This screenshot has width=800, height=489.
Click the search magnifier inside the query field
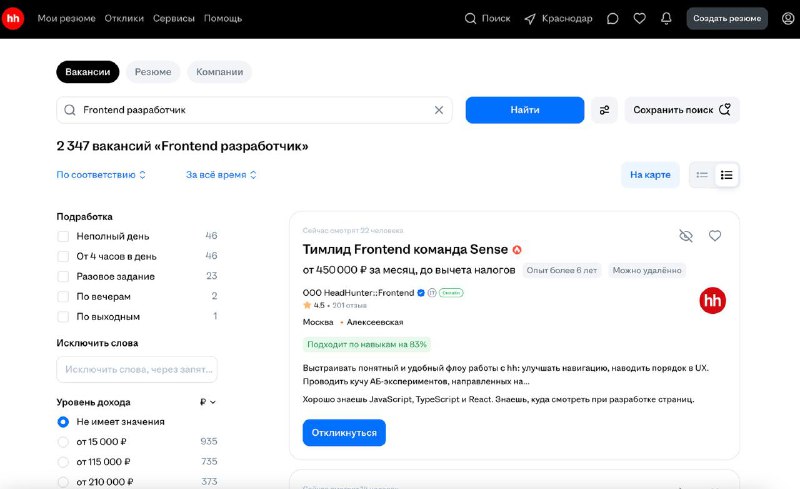click(x=70, y=110)
